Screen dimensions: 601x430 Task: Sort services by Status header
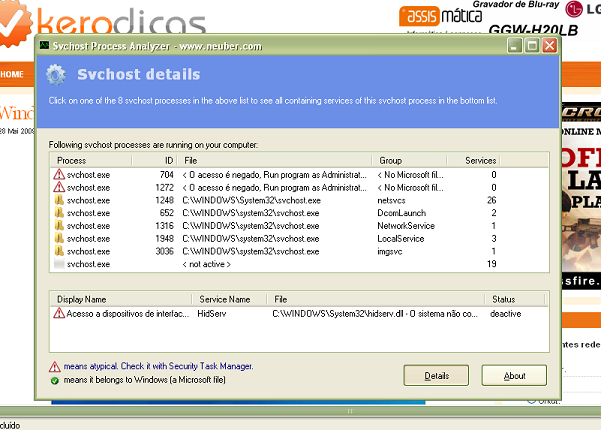coord(515,299)
